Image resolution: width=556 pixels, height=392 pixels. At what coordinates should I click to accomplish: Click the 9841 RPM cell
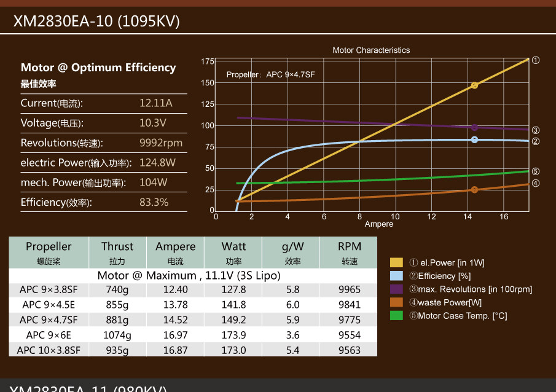coord(349,305)
